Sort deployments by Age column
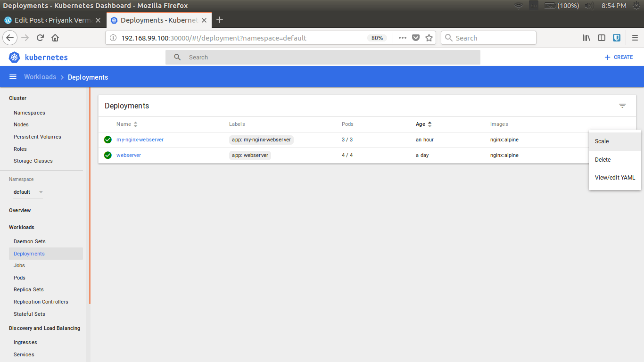 (421, 124)
